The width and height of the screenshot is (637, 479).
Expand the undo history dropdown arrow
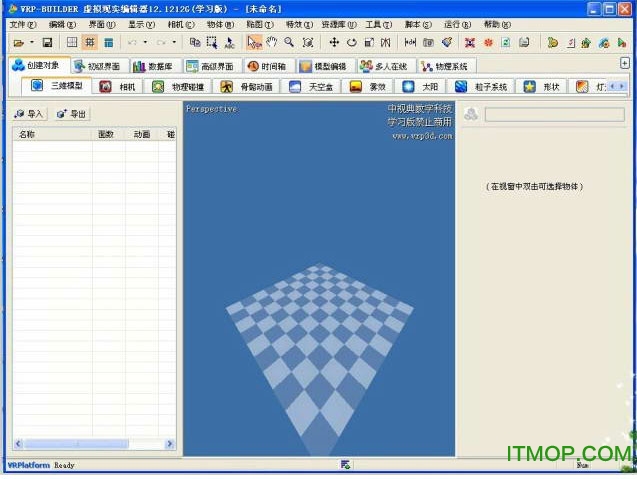(x=145, y=43)
